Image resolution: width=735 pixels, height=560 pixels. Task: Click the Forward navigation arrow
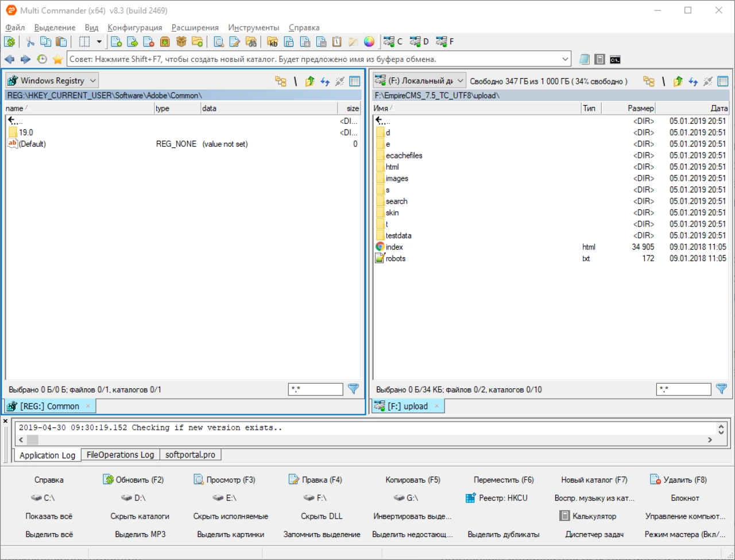pyautogui.click(x=25, y=59)
